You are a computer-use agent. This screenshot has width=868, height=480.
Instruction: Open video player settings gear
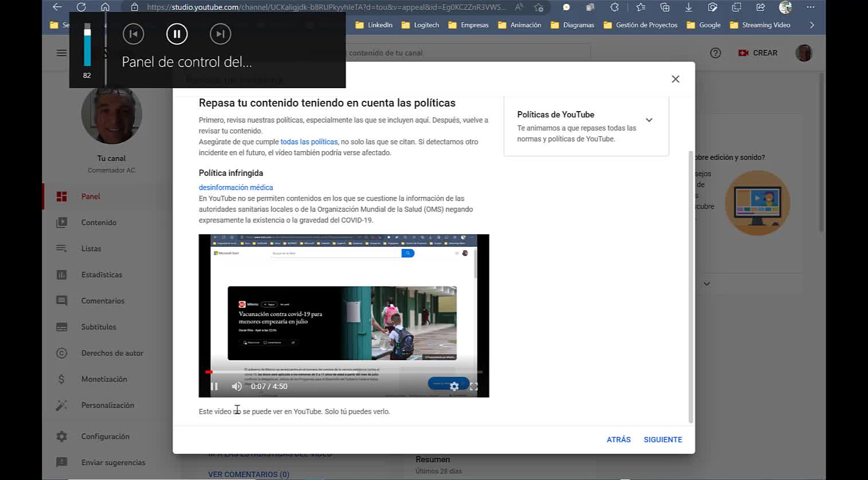(454, 386)
